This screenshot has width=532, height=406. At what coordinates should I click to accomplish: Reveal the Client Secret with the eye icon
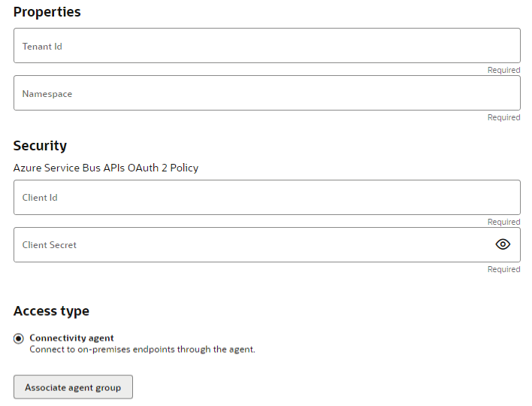(x=503, y=244)
